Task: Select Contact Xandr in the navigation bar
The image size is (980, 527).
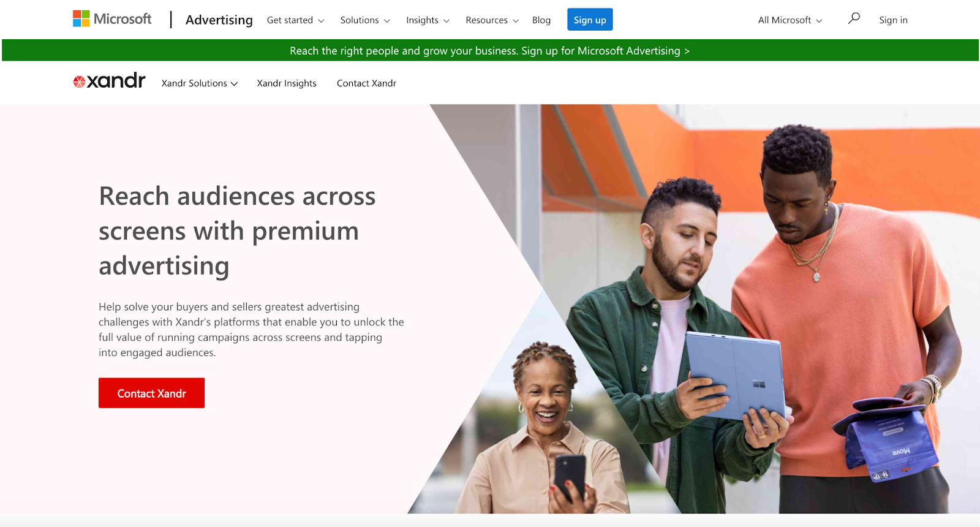Action: 366,83
